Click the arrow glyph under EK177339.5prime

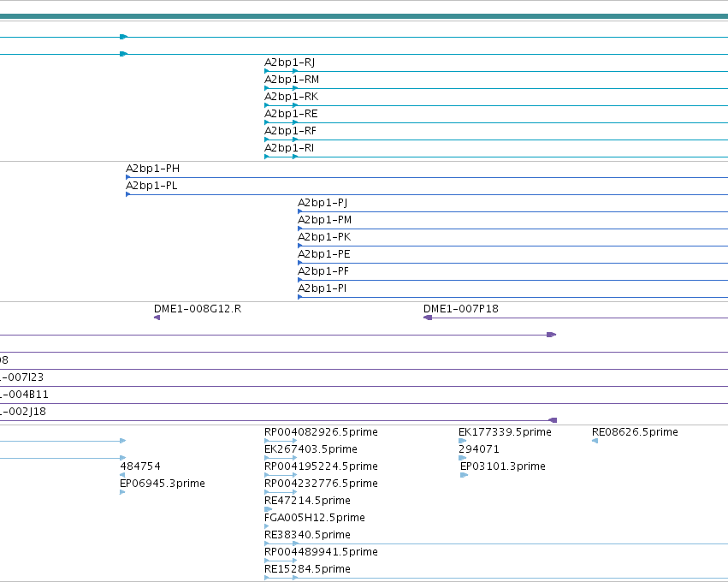(463, 442)
